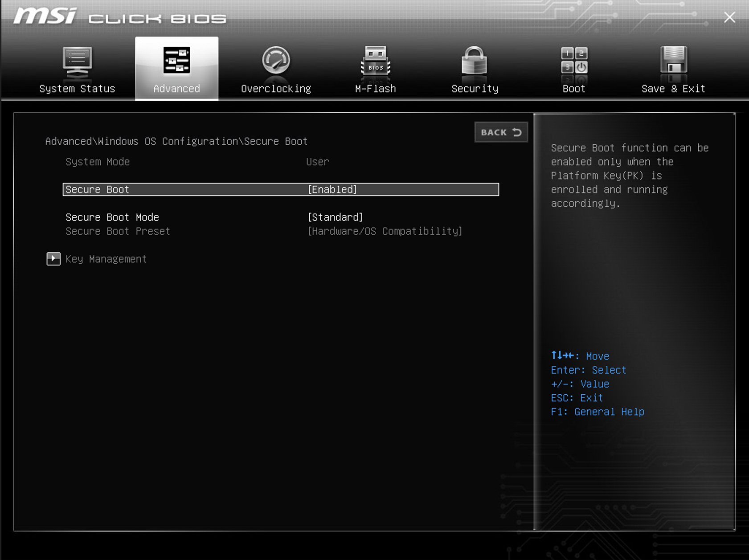Click the Save & Exit floppy icon

click(673, 60)
